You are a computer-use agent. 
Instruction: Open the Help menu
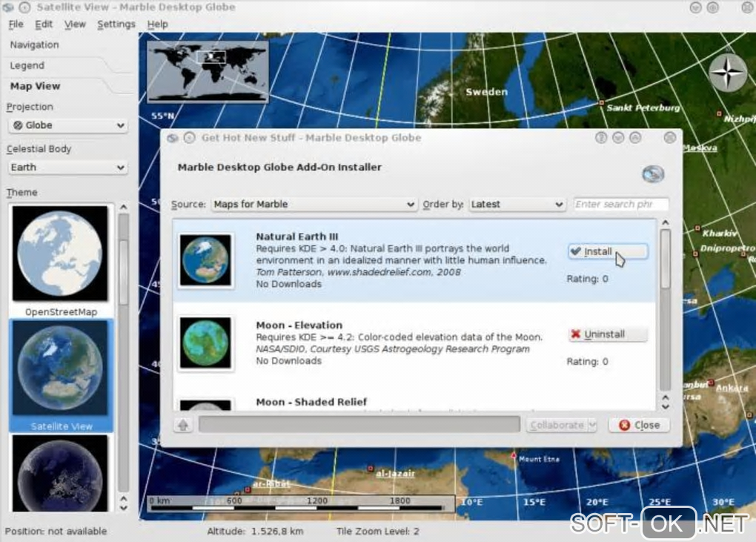point(157,24)
